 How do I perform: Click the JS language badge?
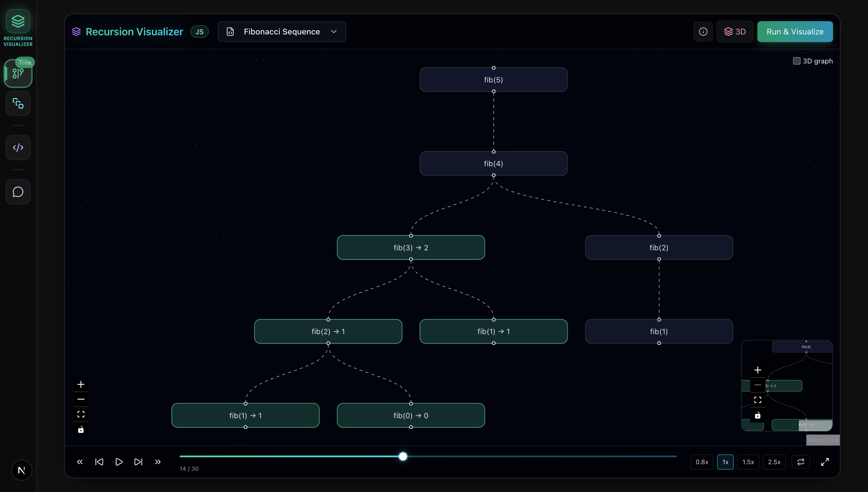coord(199,31)
